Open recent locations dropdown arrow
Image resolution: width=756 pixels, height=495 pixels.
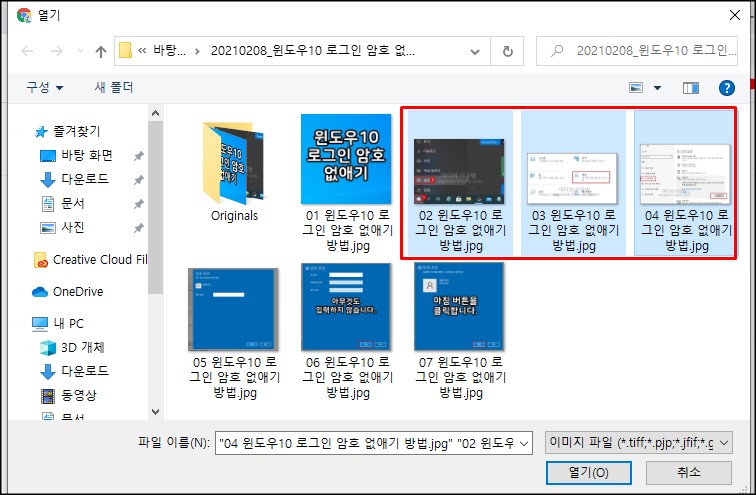coord(80,51)
